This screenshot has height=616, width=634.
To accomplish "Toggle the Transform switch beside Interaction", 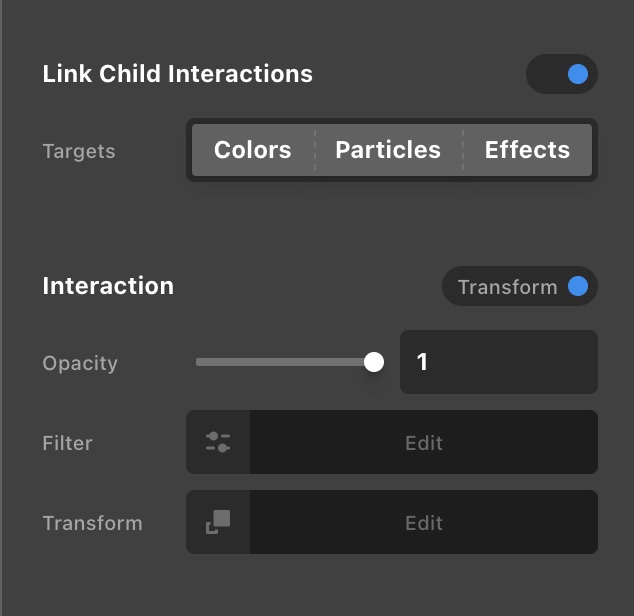I will 577,287.
